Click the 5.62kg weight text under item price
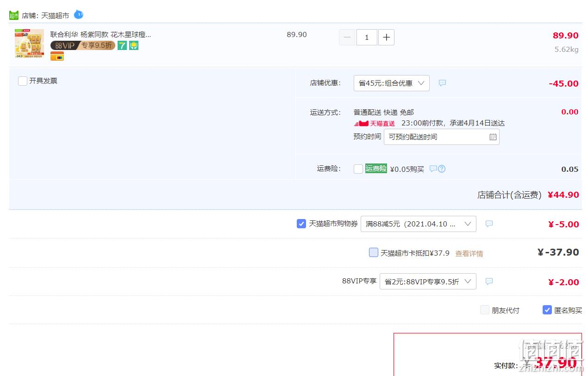 [x=567, y=50]
